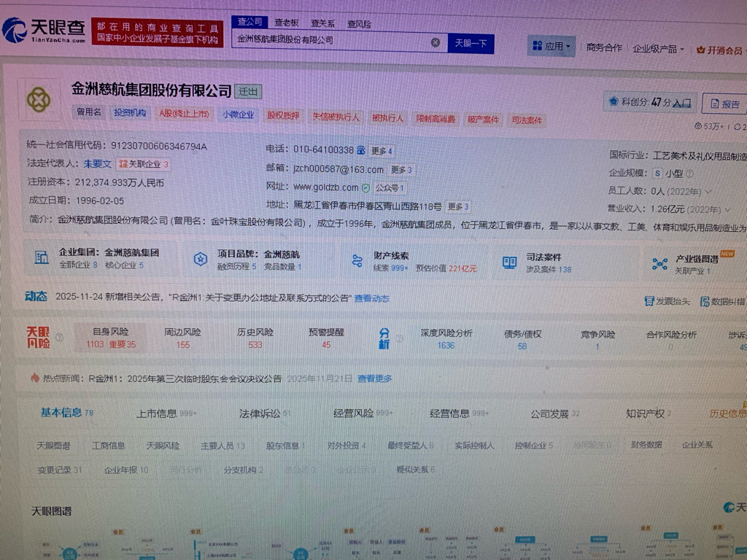Open the 应用 dropdown menu
The image size is (747, 560).
pyautogui.click(x=551, y=46)
